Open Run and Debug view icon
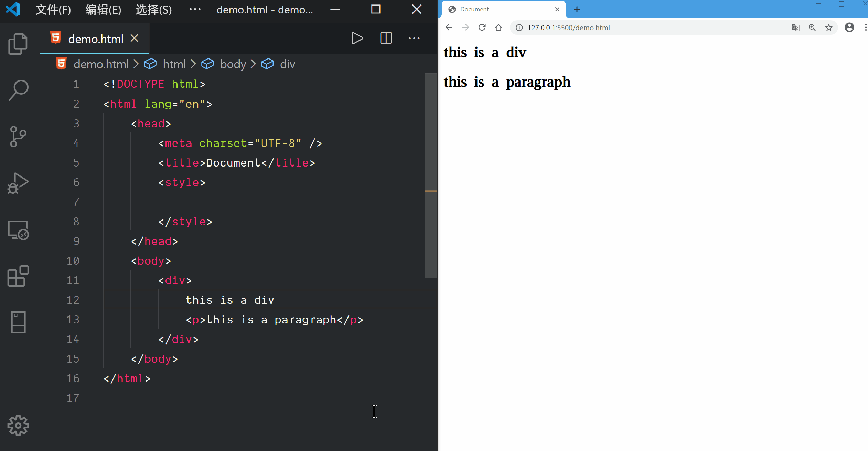The width and height of the screenshot is (868, 451). coord(18,183)
